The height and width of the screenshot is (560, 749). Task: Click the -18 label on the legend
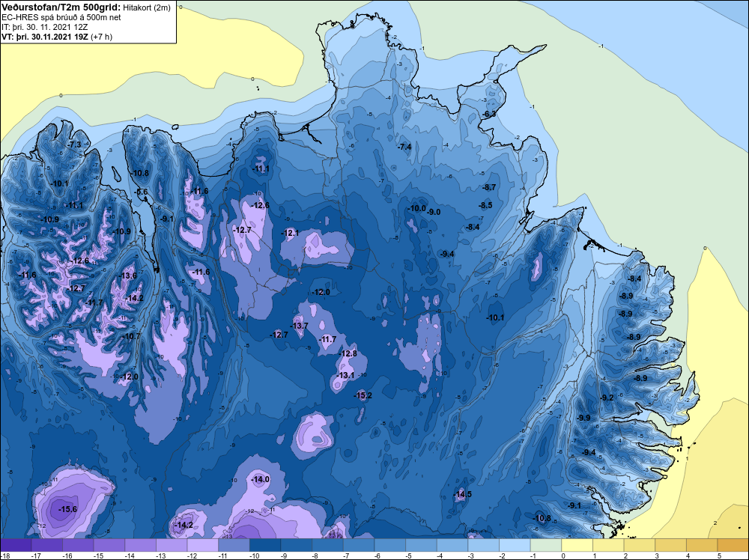[x=6, y=556]
